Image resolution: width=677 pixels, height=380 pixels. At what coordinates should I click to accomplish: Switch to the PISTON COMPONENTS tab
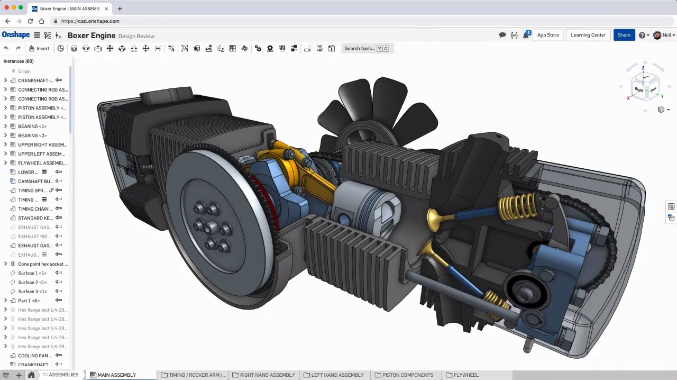coord(404,375)
